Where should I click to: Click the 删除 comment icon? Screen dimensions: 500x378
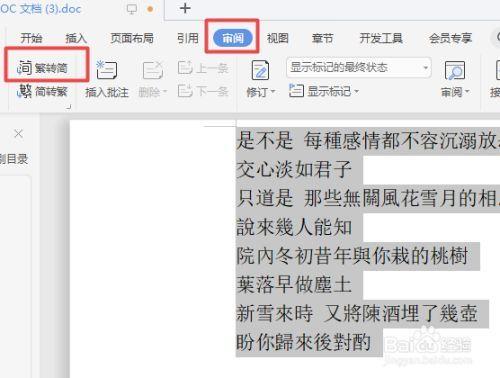152,70
